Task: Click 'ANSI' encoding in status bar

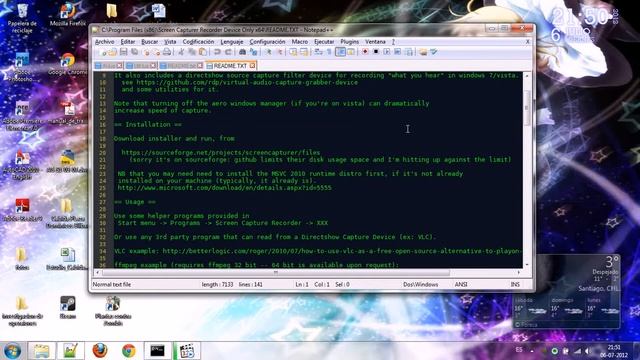Action: coord(461,284)
